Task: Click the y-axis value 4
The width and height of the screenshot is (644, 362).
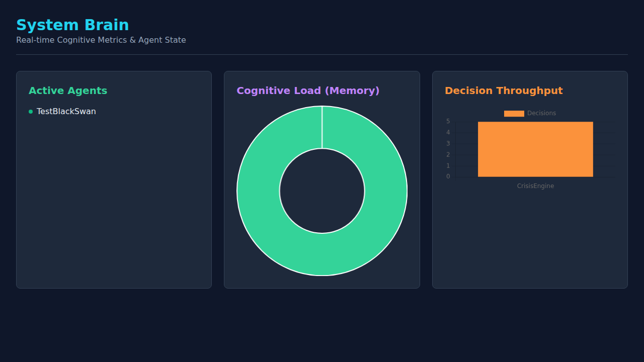Action: click(448, 133)
